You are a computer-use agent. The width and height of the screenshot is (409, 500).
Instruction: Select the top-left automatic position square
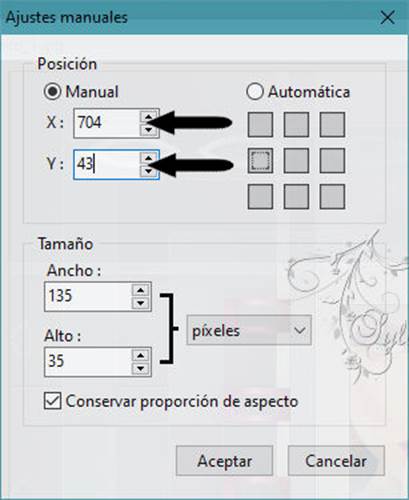click(x=260, y=125)
